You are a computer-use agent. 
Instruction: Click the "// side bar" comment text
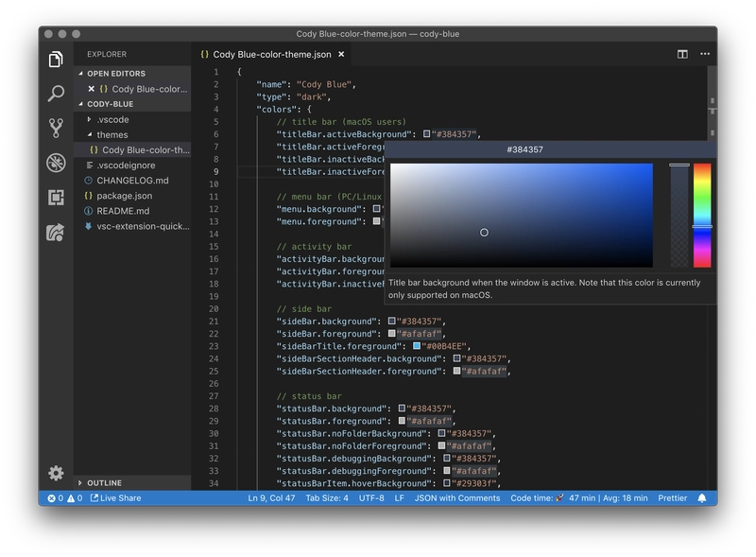[x=303, y=309]
